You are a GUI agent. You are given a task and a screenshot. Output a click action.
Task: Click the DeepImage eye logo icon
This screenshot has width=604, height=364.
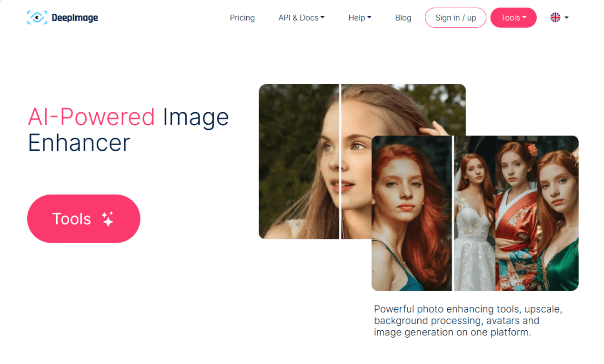coord(37,18)
